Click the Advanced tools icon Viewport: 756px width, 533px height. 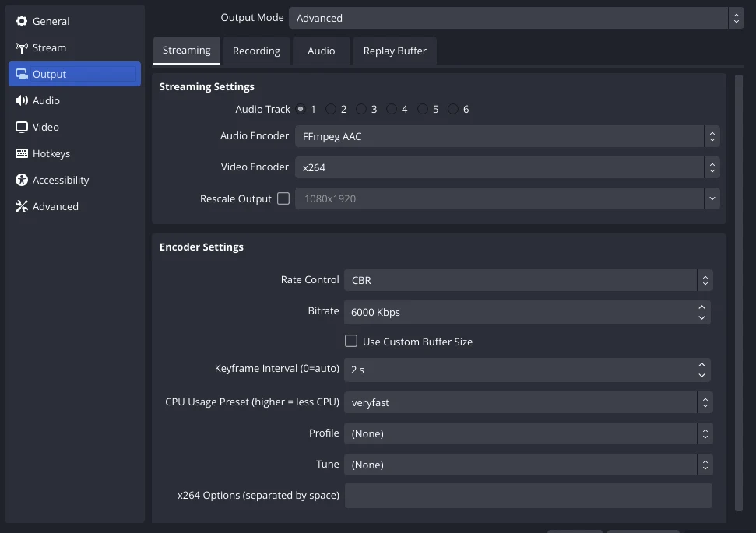22,206
